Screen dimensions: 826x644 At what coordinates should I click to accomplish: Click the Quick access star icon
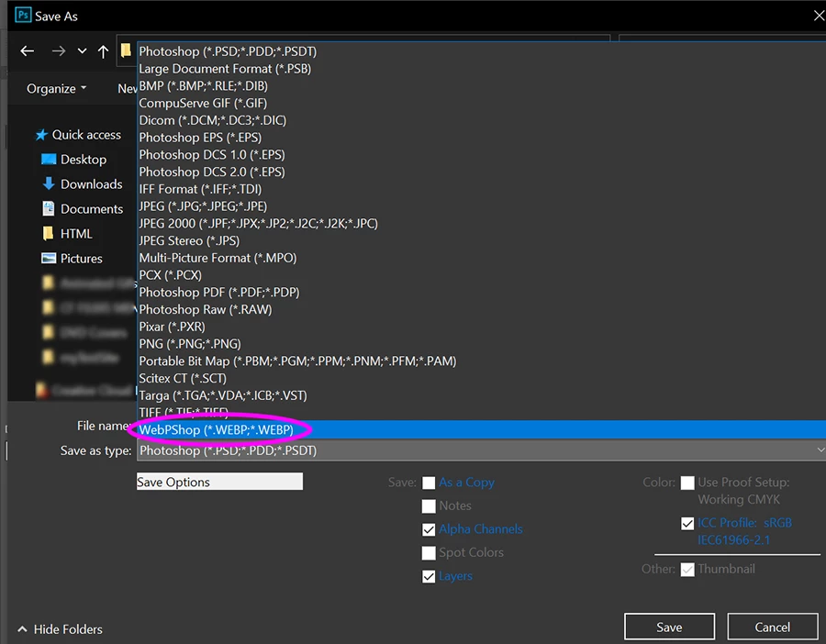pos(41,135)
